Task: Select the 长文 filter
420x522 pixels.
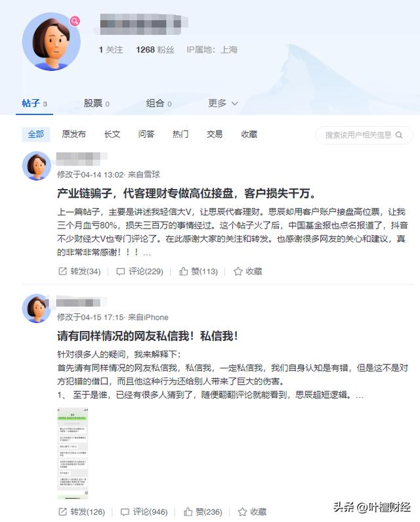Action: [112, 134]
